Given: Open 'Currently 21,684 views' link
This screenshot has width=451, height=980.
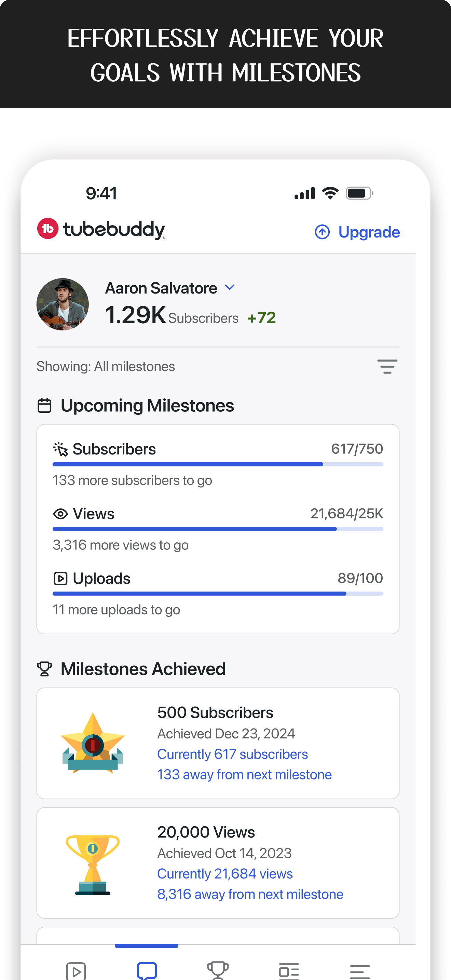Looking at the screenshot, I should pos(225,873).
